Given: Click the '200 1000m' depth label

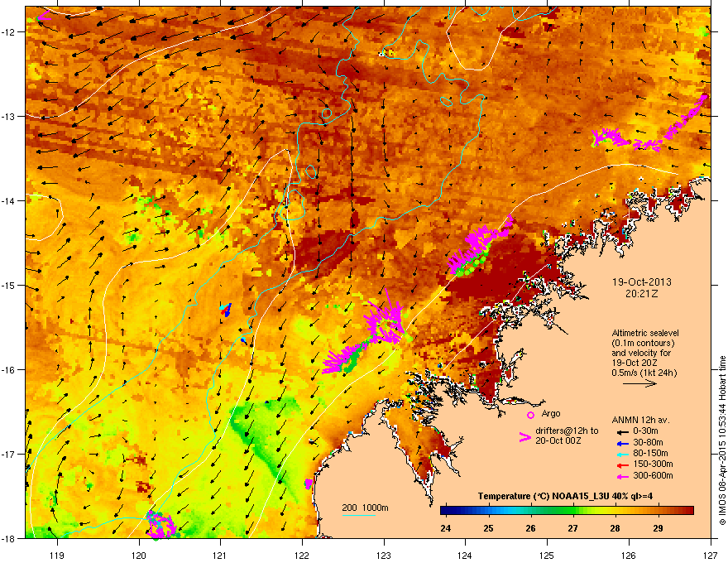Looking at the screenshot, I should click(x=365, y=508).
